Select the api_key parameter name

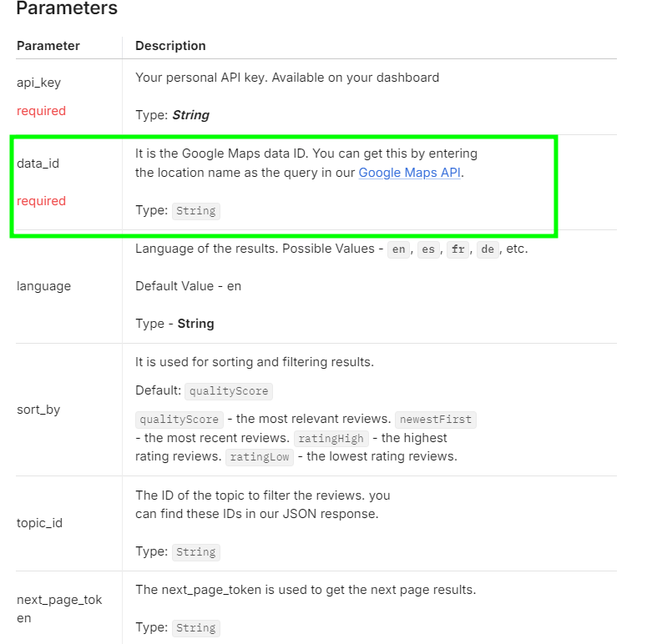click(x=38, y=83)
